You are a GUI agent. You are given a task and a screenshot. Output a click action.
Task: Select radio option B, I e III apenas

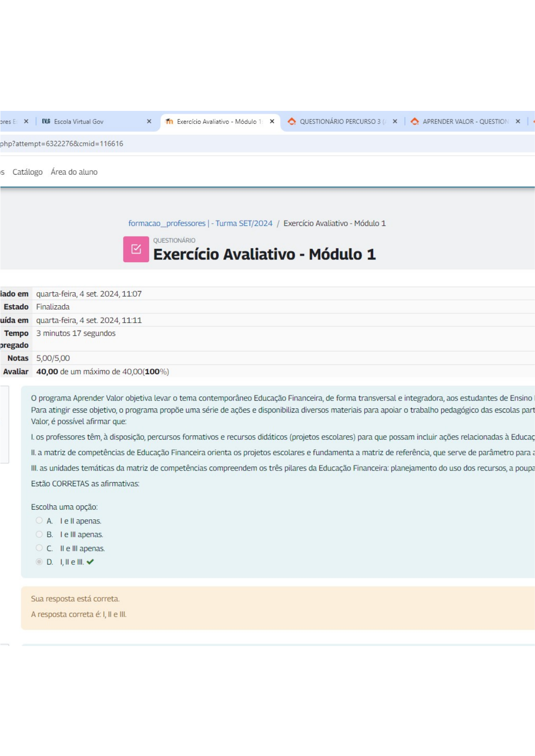click(39, 534)
